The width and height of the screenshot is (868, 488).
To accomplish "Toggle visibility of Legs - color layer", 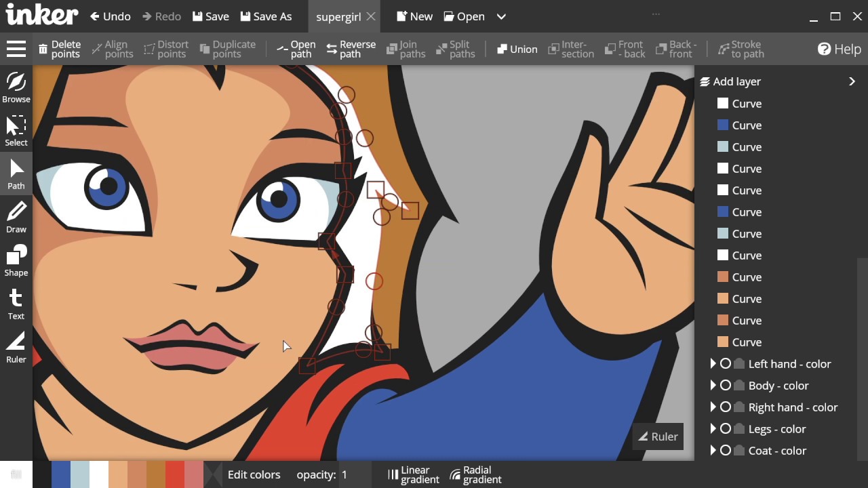I will [x=726, y=429].
